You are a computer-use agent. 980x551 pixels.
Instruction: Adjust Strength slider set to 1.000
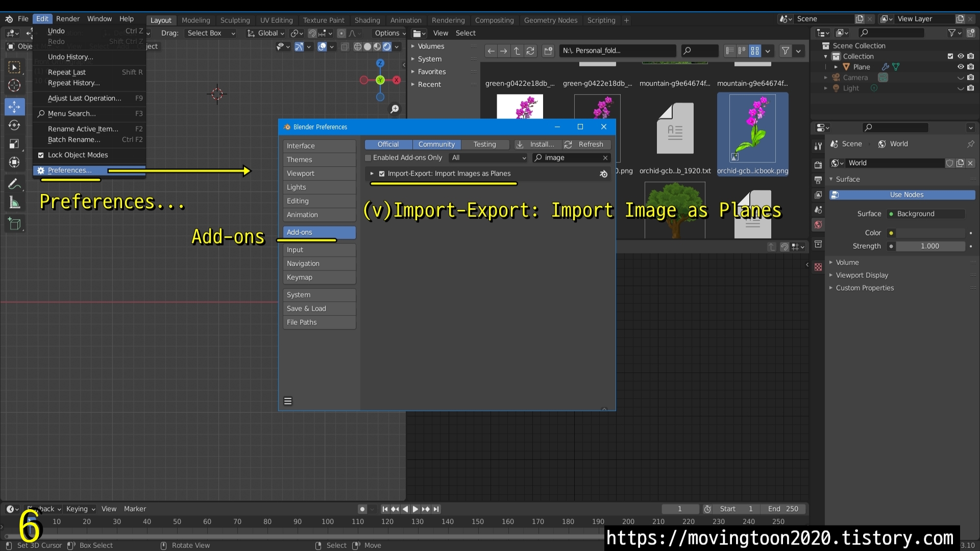click(930, 246)
